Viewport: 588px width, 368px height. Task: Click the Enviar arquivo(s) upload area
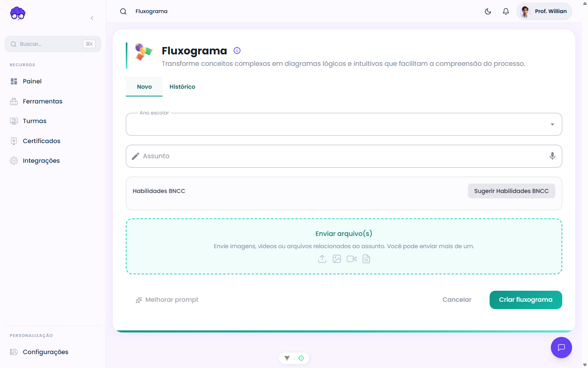tap(344, 246)
